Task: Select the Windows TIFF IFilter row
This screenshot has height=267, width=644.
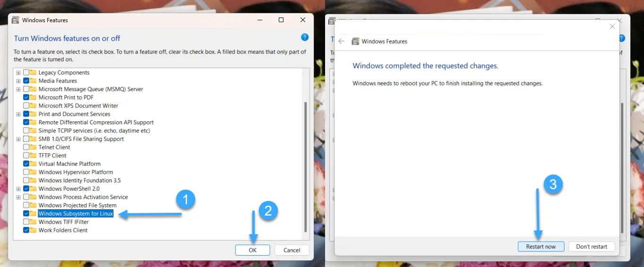Action: click(63, 222)
